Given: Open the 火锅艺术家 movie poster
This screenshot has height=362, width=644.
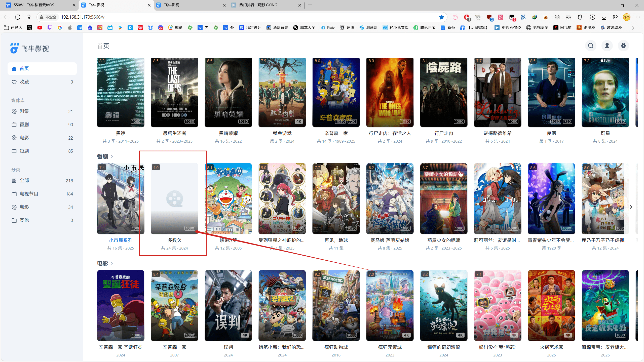Looking at the screenshot, I should [551, 306].
